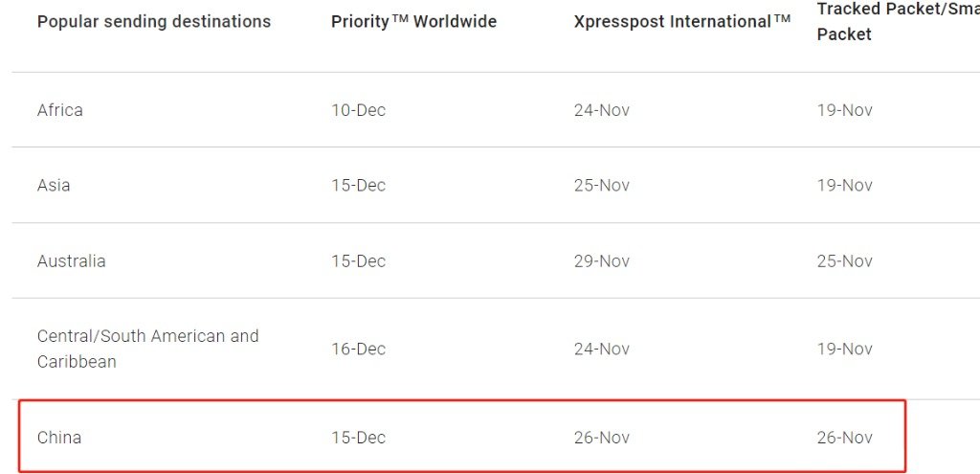
Task: Select the China destination cell
Action: (x=59, y=437)
